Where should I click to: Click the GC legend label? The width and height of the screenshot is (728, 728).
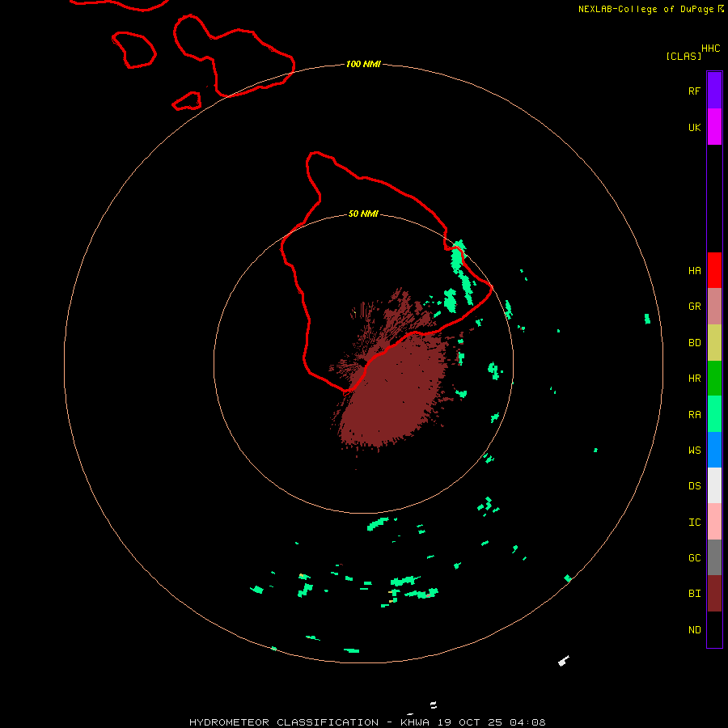(x=694, y=558)
